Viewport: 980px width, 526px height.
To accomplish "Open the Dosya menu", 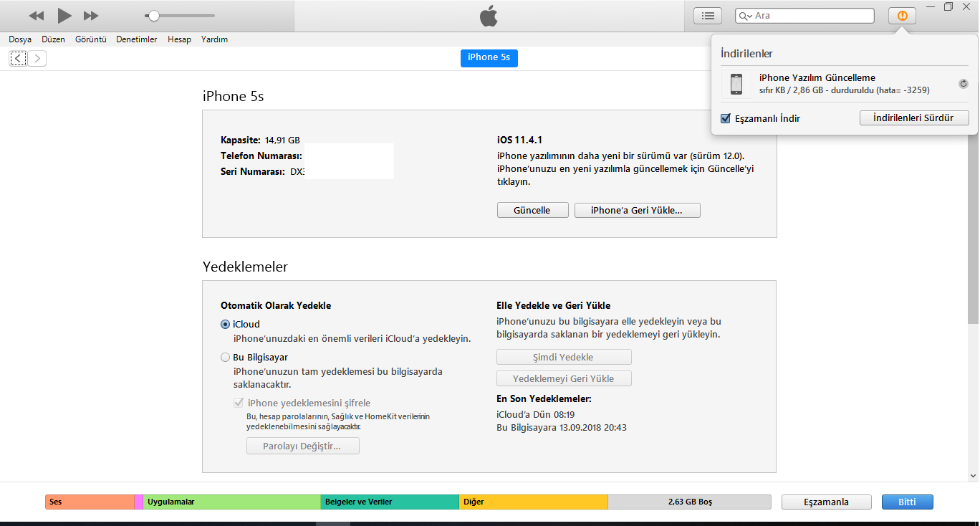I will point(20,39).
